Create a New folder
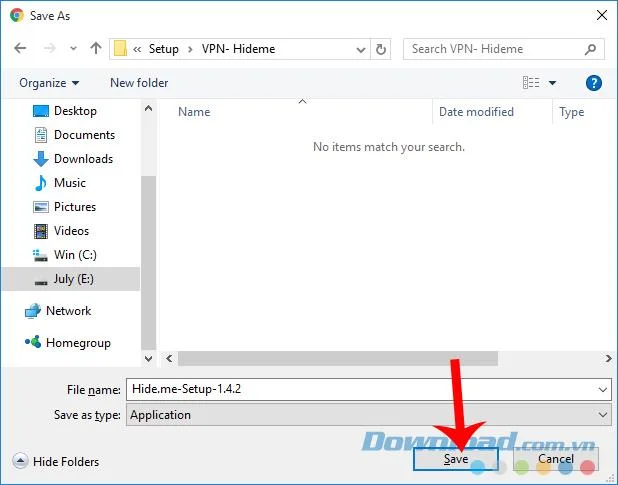 pyautogui.click(x=139, y=83)
